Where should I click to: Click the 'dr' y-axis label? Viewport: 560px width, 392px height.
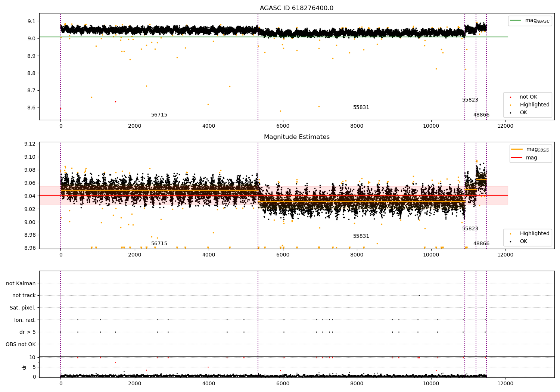coord(24,367)
